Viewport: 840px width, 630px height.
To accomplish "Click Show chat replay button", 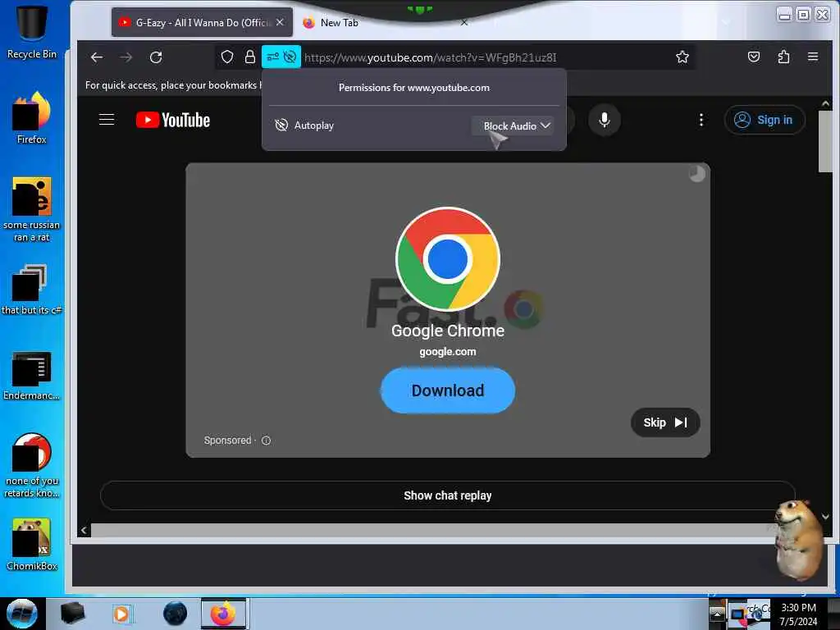I will (448, 495).
